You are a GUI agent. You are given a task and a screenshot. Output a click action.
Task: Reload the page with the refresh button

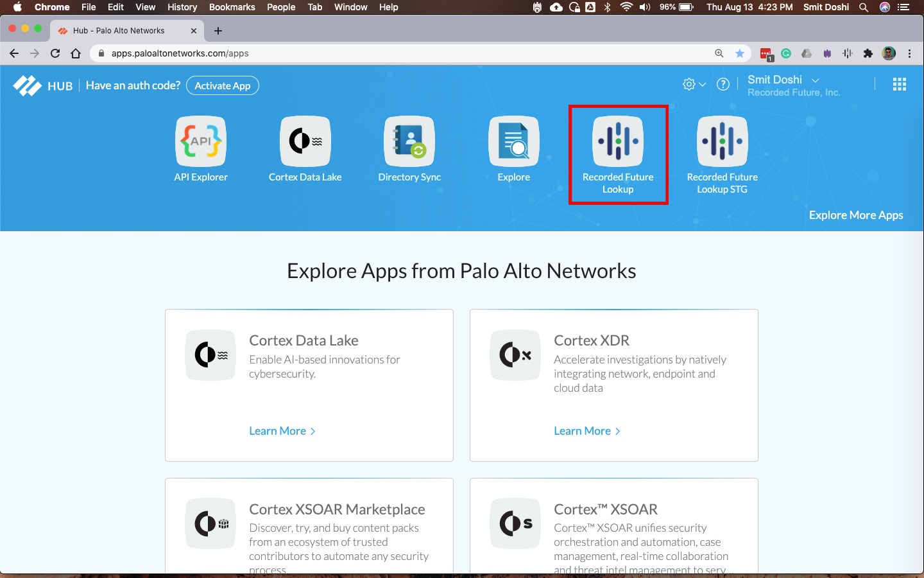[55, 53]
